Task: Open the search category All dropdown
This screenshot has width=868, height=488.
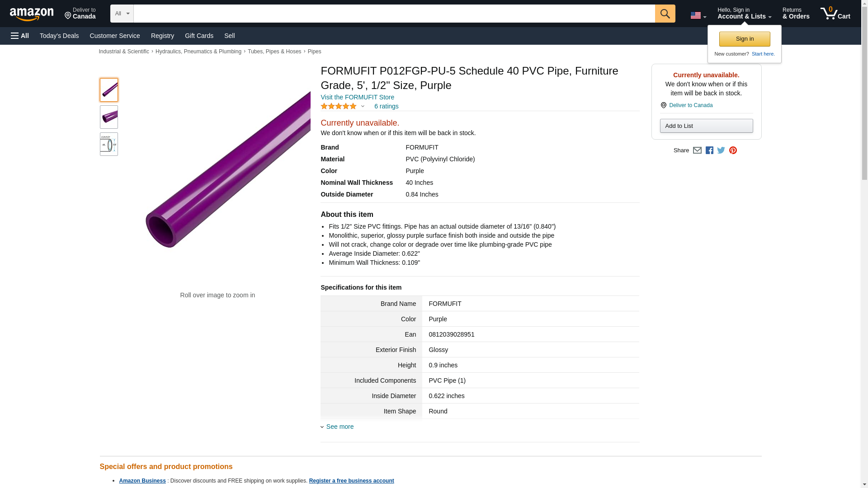Action: coord(122,14)
